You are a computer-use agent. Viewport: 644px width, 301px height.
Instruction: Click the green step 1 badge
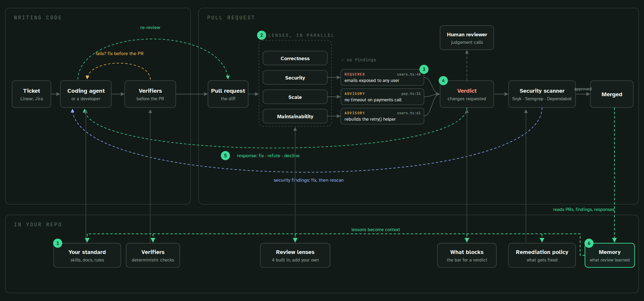tap(58, 243)
